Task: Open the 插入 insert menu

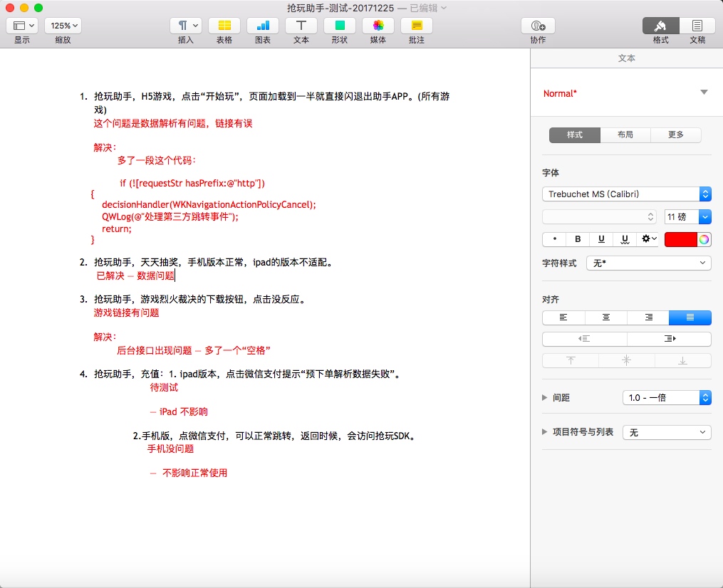Action: point(186,26)
